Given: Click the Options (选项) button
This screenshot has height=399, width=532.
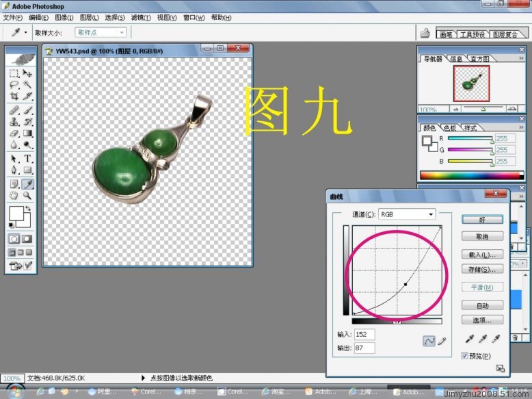Looking at the screenshot, I should click(482, 320).
